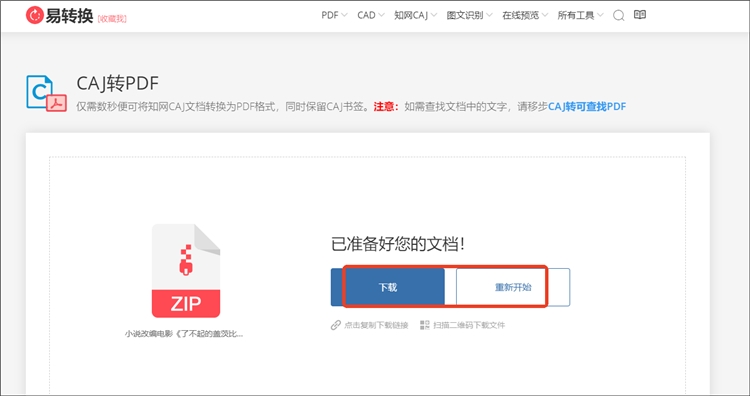Viewport: 750px width, 396px height.
Task: Click the 已准备好您的文档! message
Action: (x=398, y=244)
